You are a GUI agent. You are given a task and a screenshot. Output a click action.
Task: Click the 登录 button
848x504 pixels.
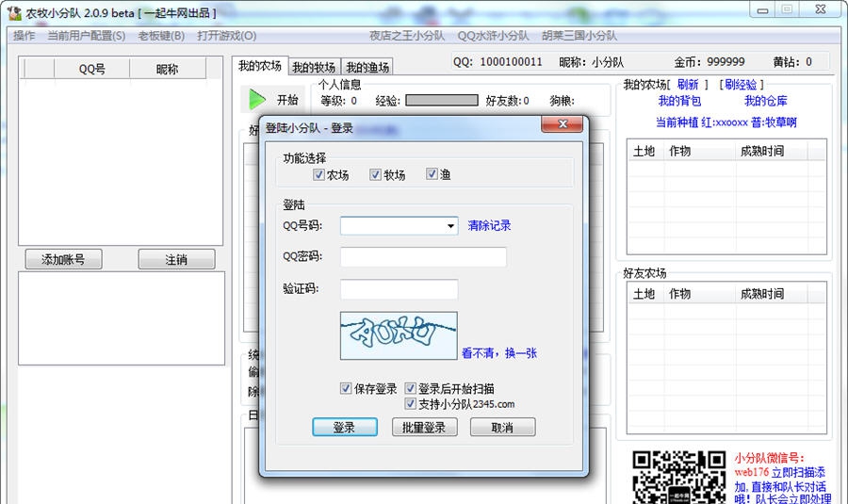[x=345, y=427]
